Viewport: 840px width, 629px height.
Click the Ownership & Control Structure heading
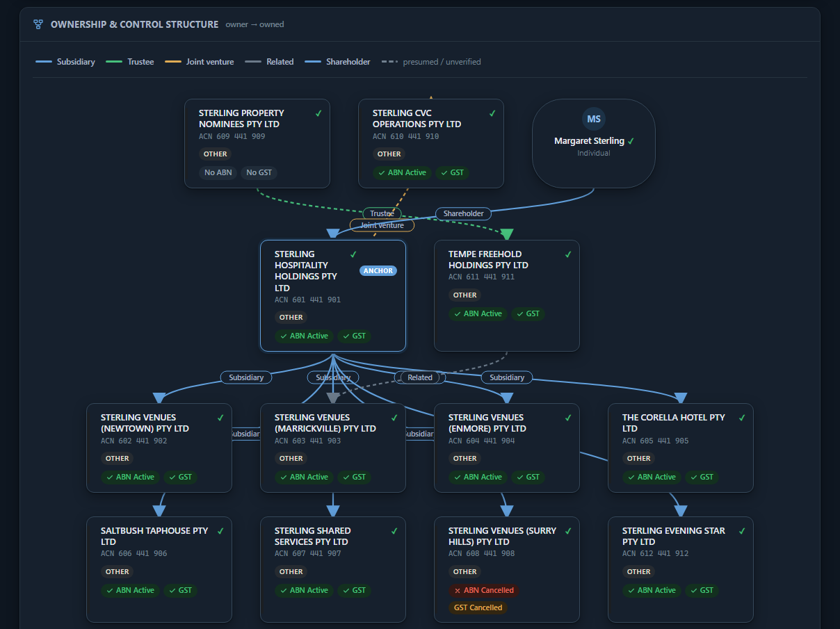coord(134,24)
